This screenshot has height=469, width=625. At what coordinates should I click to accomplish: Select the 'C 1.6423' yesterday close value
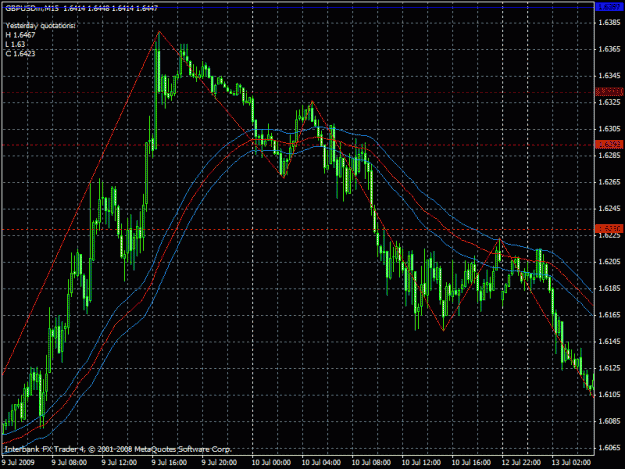[20, 53]
